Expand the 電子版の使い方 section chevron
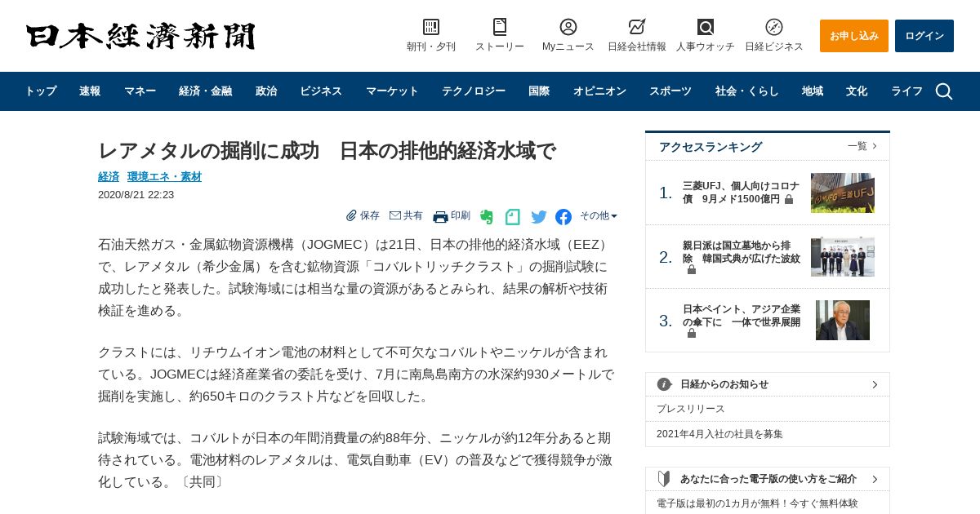The height and width of the screenshot is (514, 980). click(x=875, y=479)
